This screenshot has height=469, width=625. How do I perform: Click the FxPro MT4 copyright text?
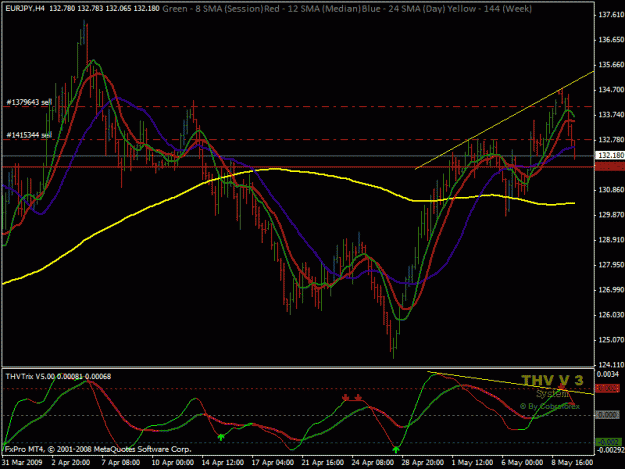98,449
